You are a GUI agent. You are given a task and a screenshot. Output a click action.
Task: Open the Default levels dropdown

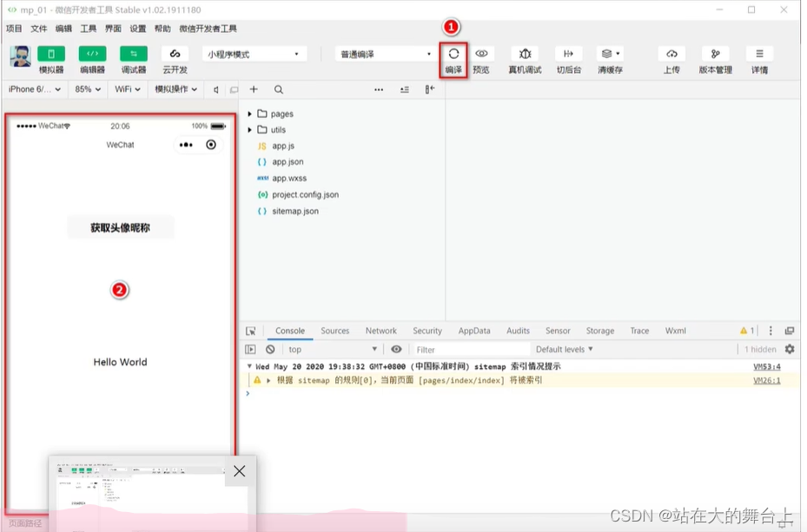(564, 350)
